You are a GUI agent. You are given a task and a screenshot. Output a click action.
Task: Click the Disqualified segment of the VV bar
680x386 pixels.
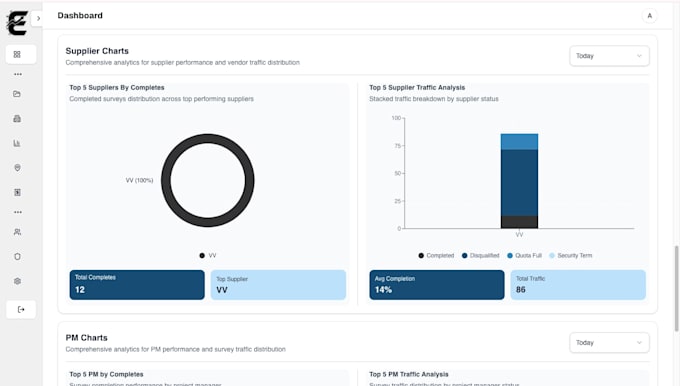click(519, 183)
